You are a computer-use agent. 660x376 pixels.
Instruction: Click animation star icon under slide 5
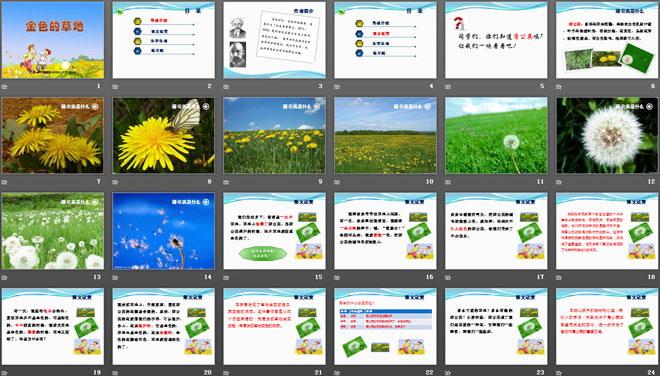coord(448,87)
